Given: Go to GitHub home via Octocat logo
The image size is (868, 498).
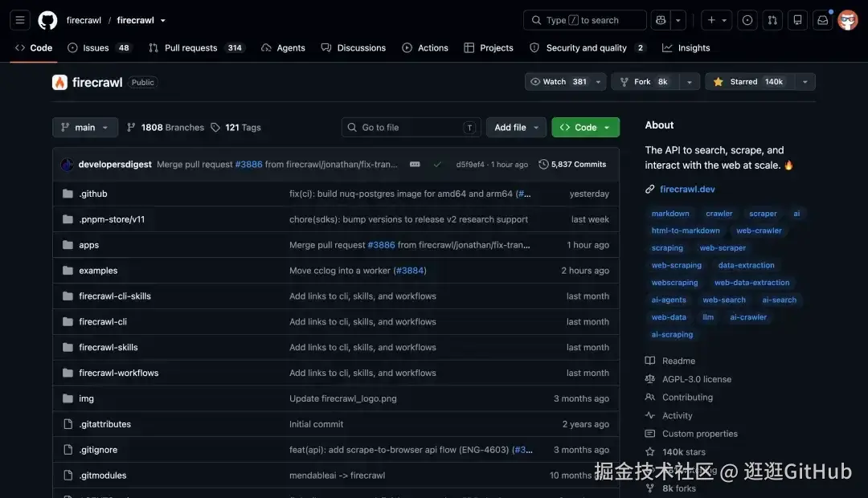Looking at the screenshot, I should click(x=47, y=20).
